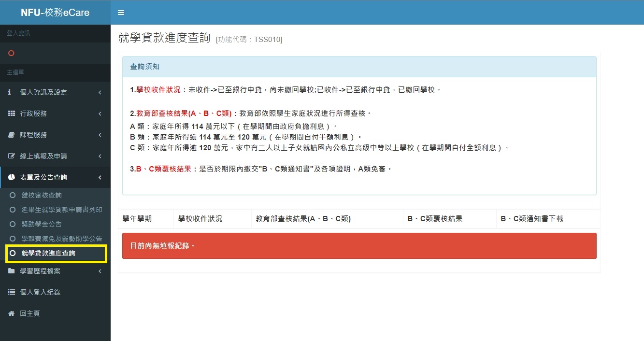
Task: Expand the 個人資訊及設定 chevron arrow
Action: click(x=100, y=92)
